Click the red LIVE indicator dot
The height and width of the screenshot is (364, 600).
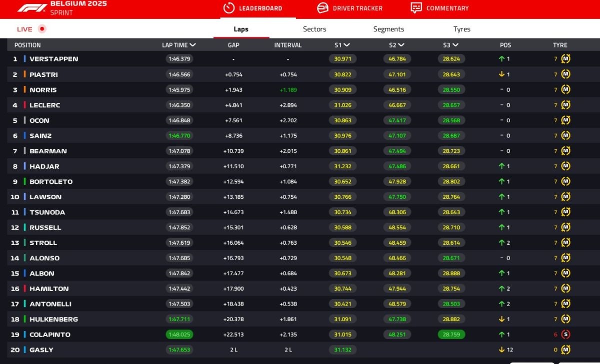(42, 29)
